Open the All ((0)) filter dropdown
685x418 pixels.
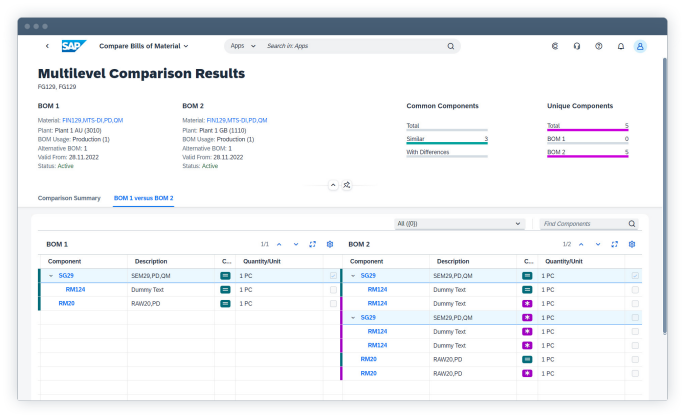[x=459, y=224]
